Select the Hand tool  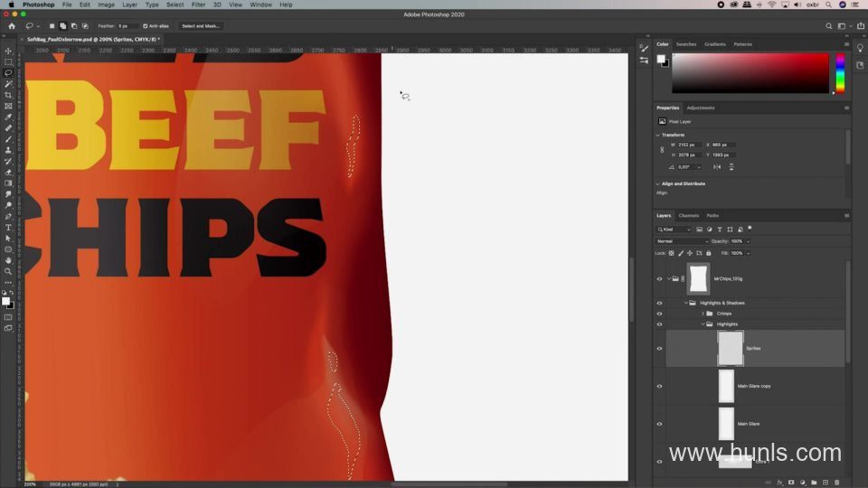tap(8, 260)
